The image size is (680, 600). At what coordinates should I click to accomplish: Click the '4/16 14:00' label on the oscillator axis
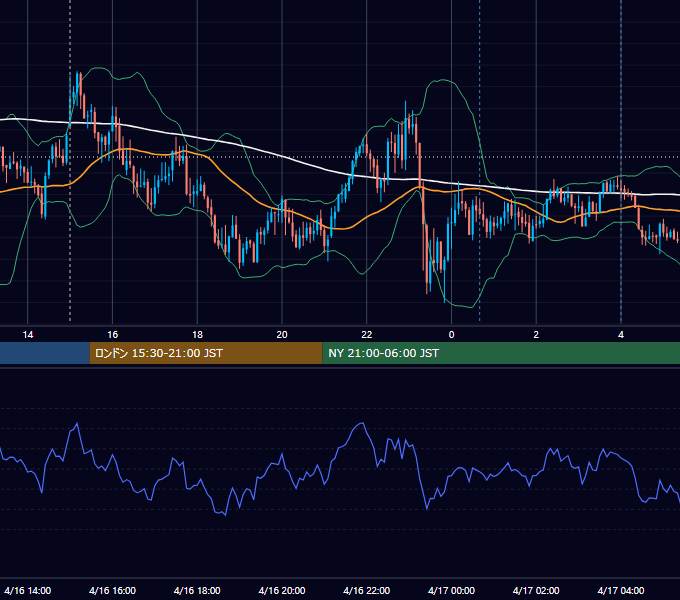click(x=28, y=590)
